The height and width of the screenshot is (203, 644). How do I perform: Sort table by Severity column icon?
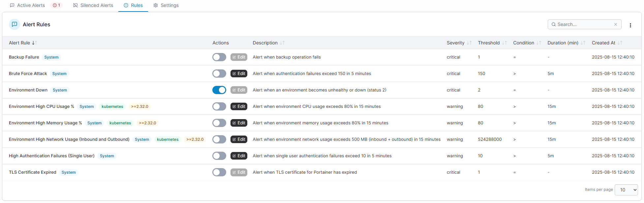click(x=469, y=43)
